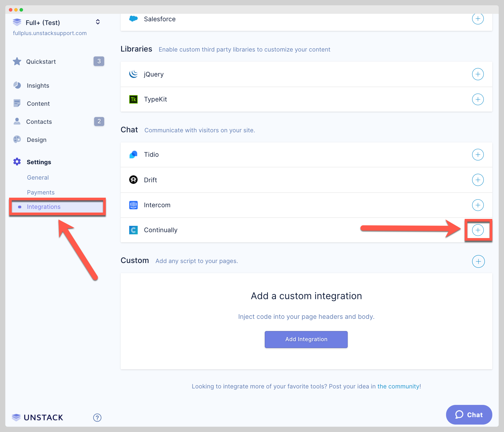Viewport: 504px width, 432px height.
Task: Navigate to Quickstart in sidebar
Action: coord(41,62)
